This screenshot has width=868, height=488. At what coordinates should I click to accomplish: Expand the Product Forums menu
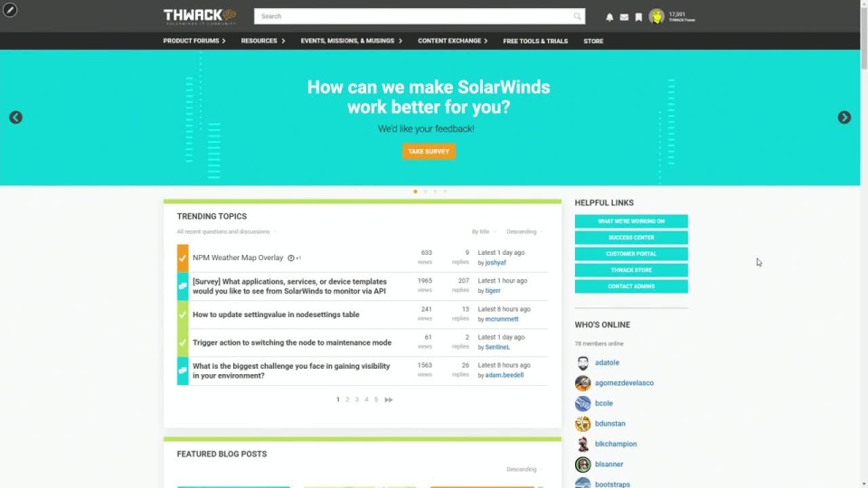click(194, 41)
